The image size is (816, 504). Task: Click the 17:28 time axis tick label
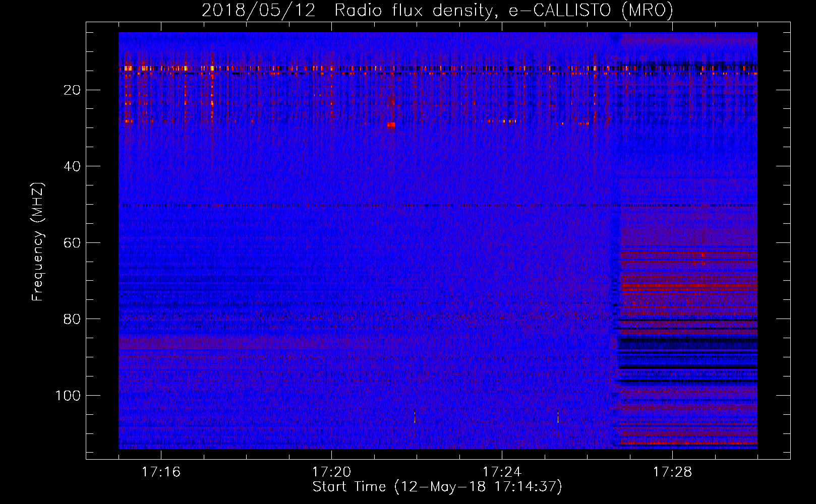tap(672, 472)
